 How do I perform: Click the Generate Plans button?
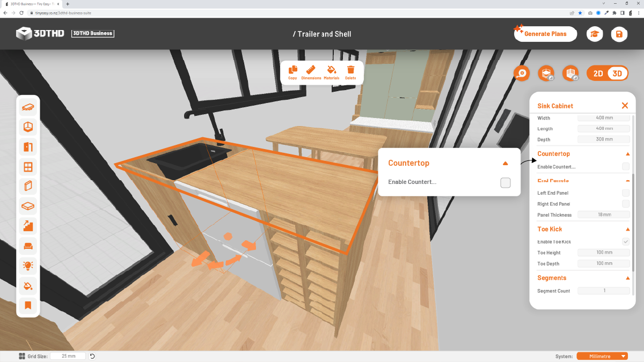pyautogui.click(x=545, y=34)
